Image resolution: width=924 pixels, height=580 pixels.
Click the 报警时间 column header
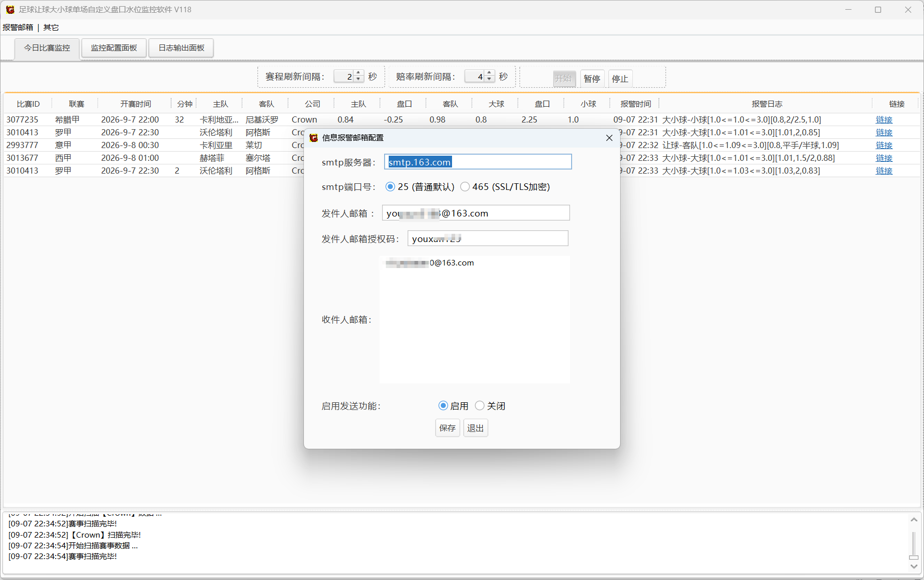(x=635, y=104)
